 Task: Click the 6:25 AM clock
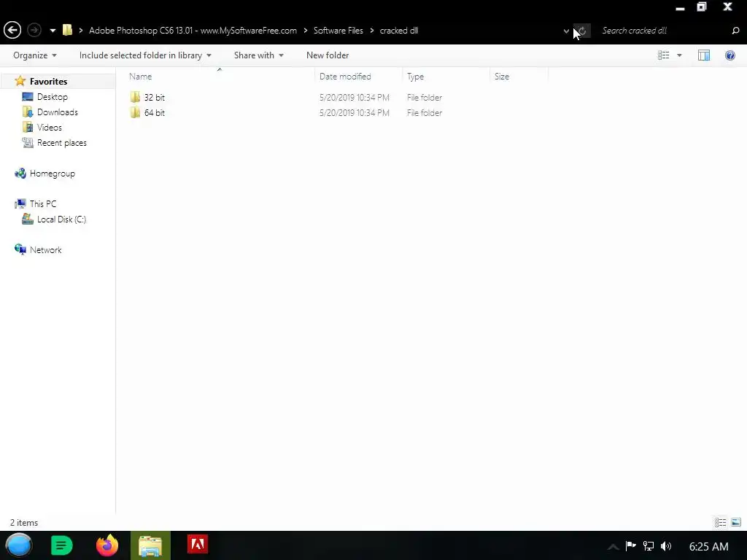708,547
